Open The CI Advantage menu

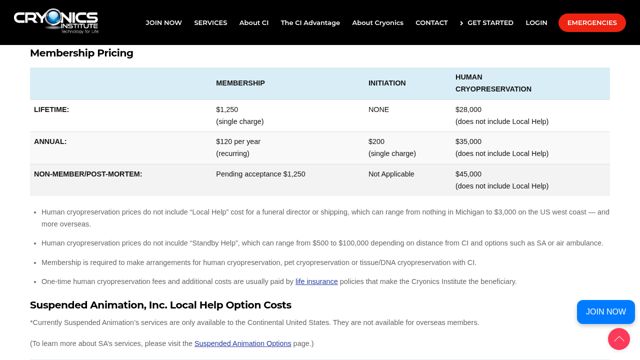pos(310,23)
